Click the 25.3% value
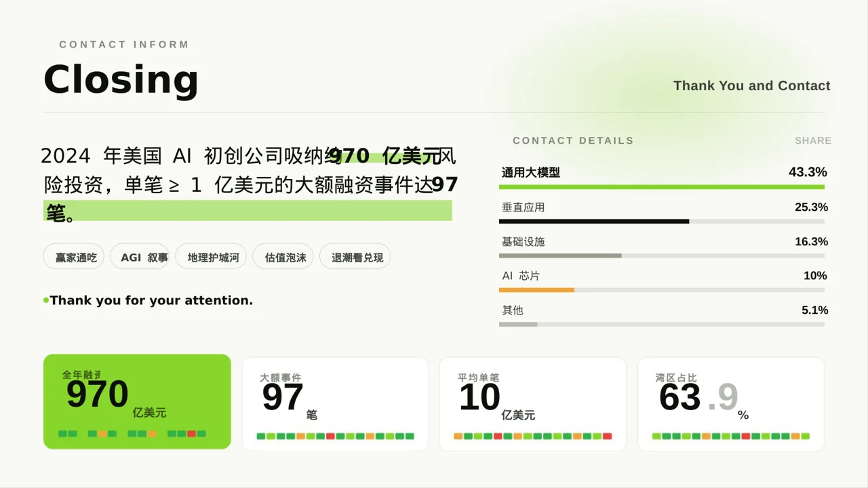 (811, 207)
